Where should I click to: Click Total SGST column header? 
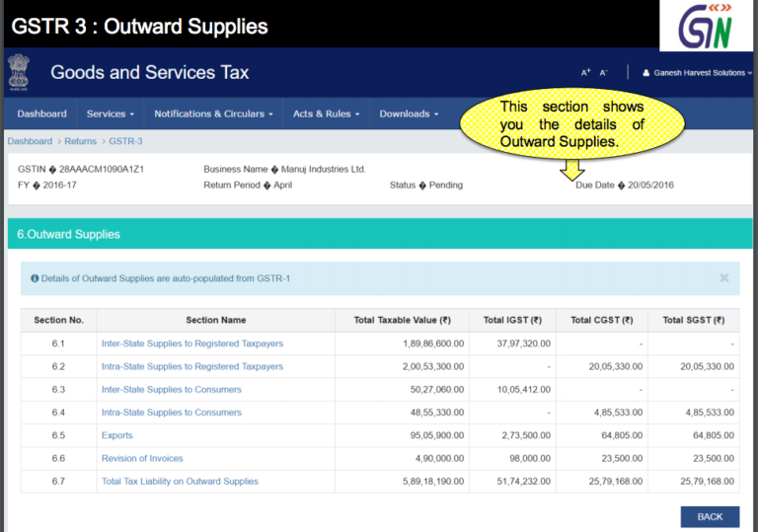694,320
